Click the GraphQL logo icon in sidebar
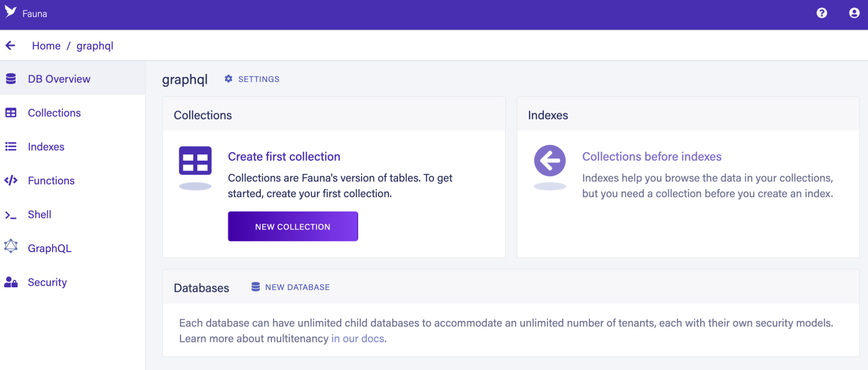Image resolution: width=868 pixels, height=370 pixels. (11, 247)
